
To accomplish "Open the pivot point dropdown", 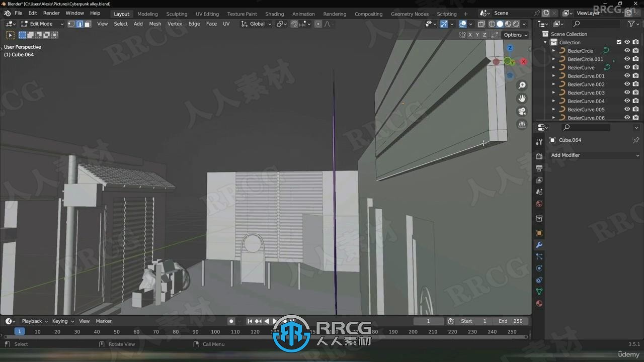I will pos(281,24).
